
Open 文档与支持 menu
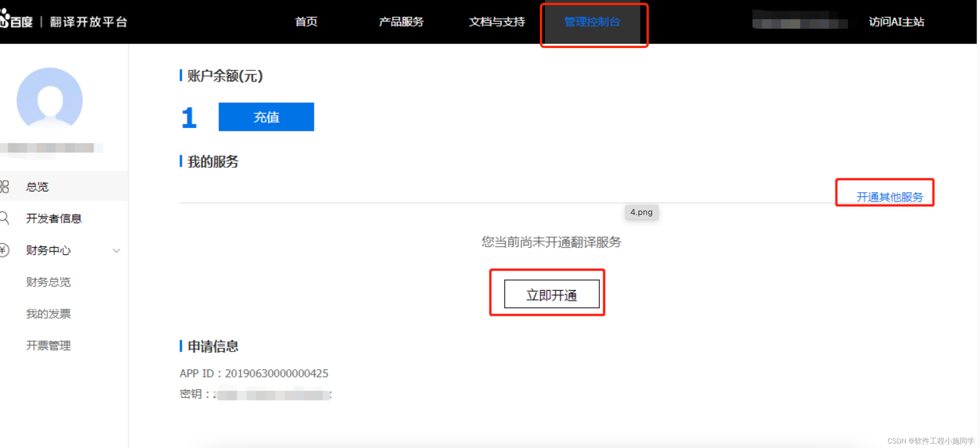pyautogui.click(x=496, y=22)
